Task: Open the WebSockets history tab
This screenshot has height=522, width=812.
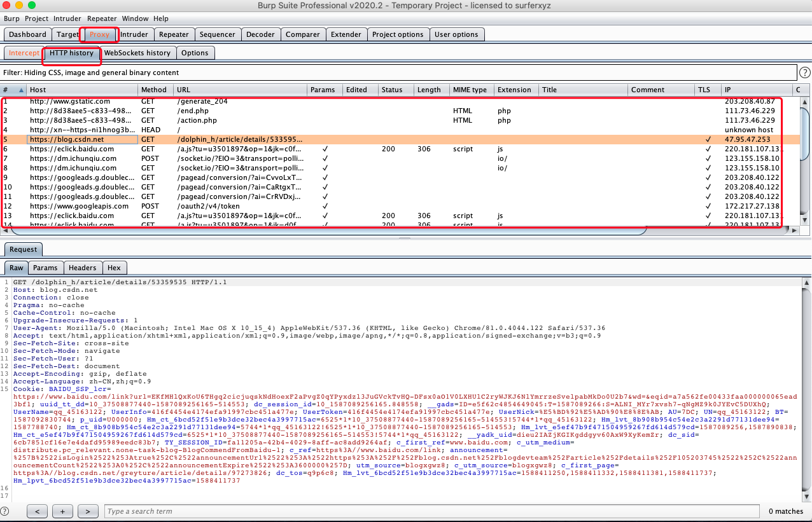Action: click(137, 53)
